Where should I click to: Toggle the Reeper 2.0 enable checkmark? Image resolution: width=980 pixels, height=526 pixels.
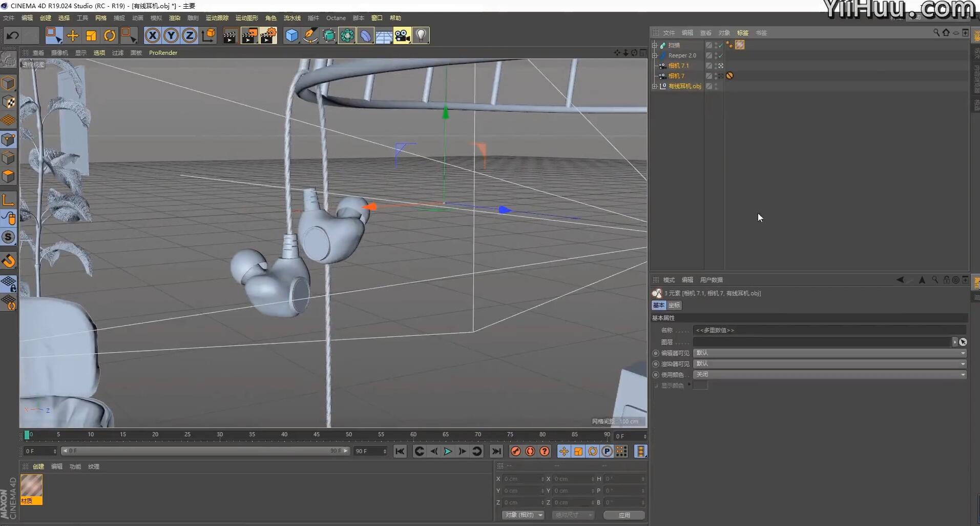pos(720,55)
